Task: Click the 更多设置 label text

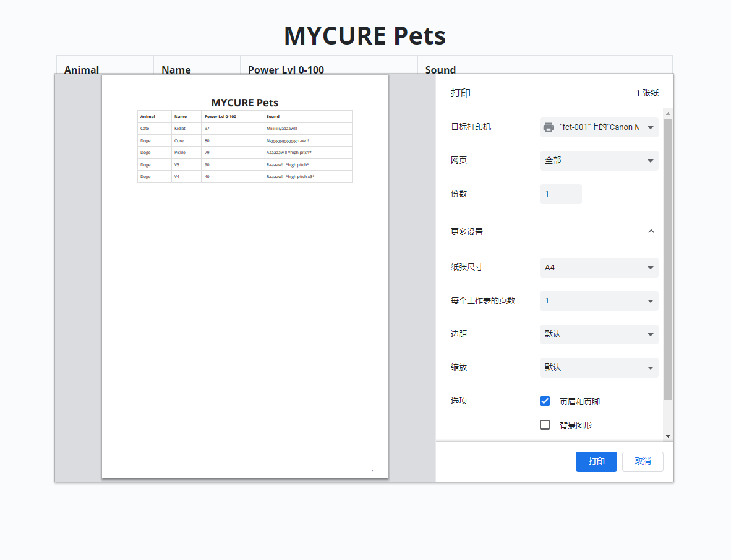Action: tap(467, 232)
